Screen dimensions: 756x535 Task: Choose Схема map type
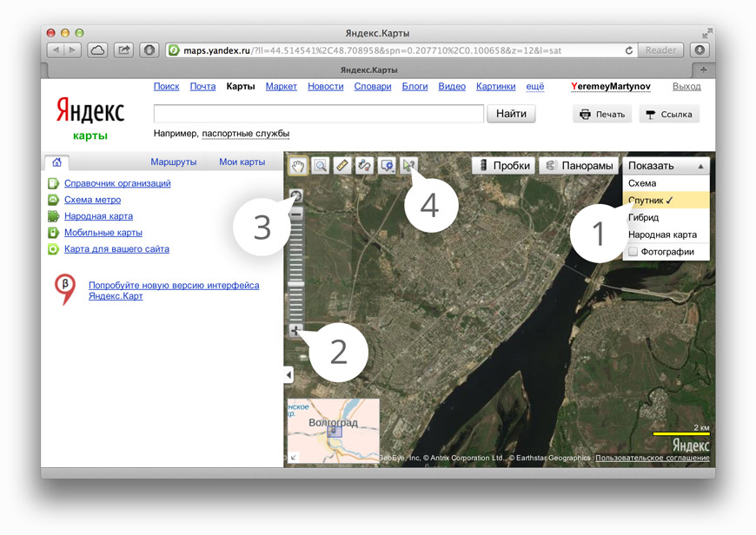[666, 183]
